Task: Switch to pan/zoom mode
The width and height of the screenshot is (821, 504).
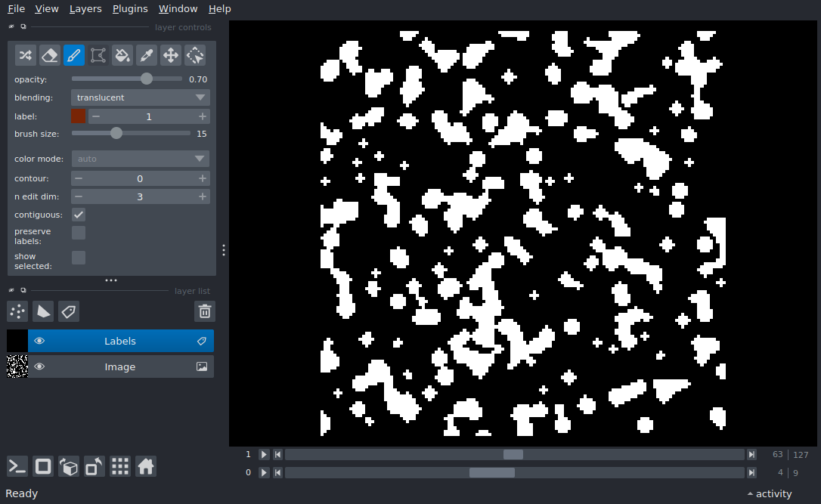Action: tap(171, 55)
